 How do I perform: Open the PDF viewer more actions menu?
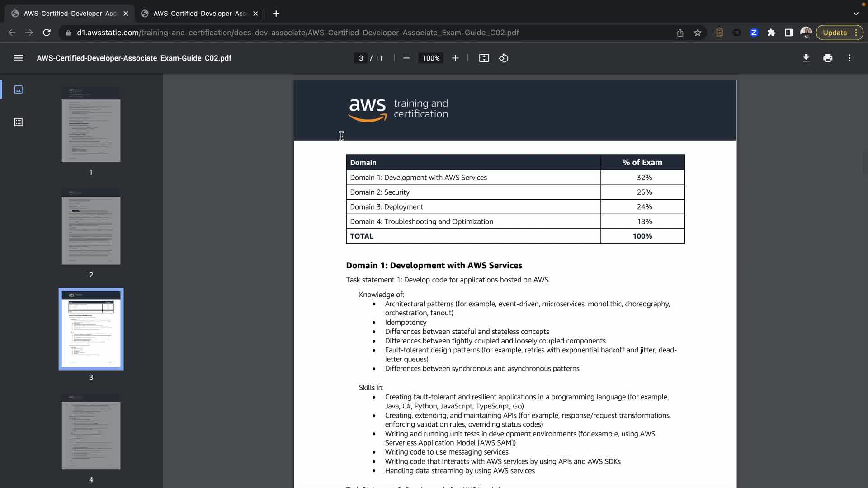pos(849,58)
